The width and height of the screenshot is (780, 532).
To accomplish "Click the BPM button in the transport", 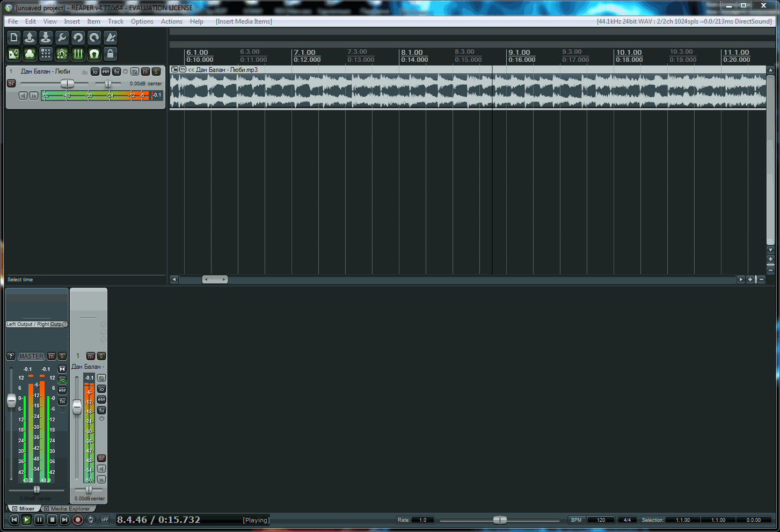I will click(x=576, y=520).
